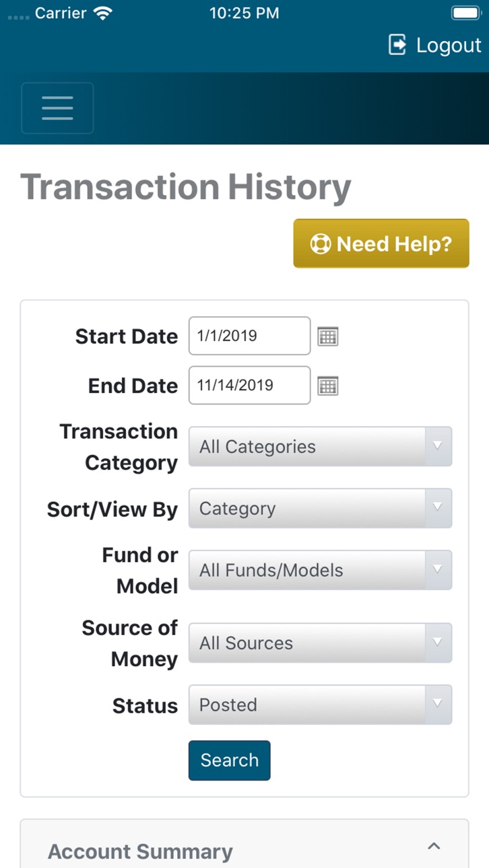Screen dimensions: 489x868
Task: Click the Account Summary panel header
Action: tap(244, 844)
